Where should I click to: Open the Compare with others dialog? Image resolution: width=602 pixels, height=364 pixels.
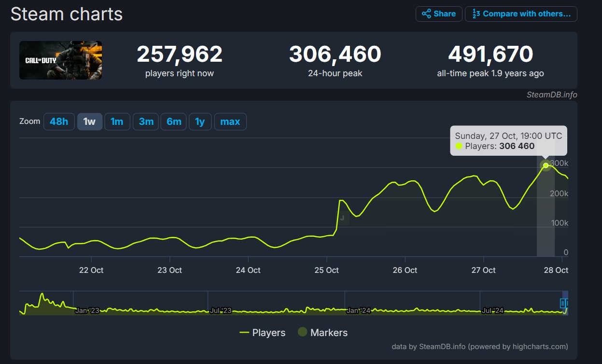pyautogui.click(x=521, y=13)
